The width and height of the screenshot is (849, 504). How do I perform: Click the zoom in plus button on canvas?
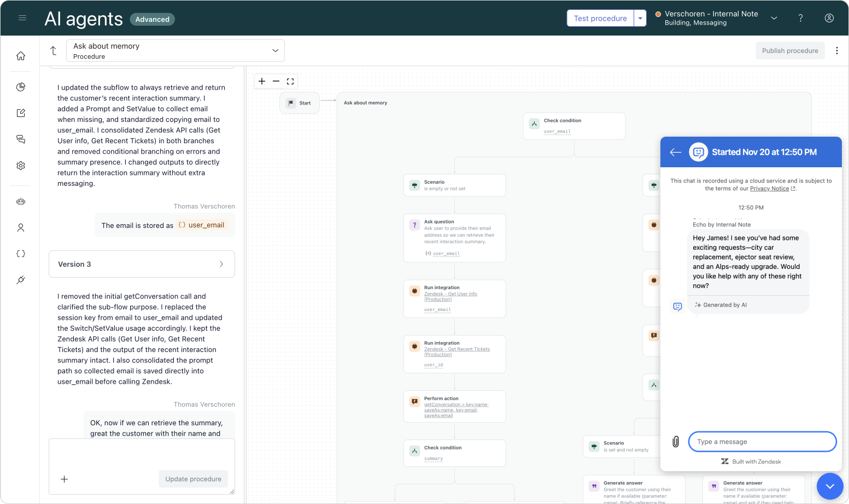262,81
